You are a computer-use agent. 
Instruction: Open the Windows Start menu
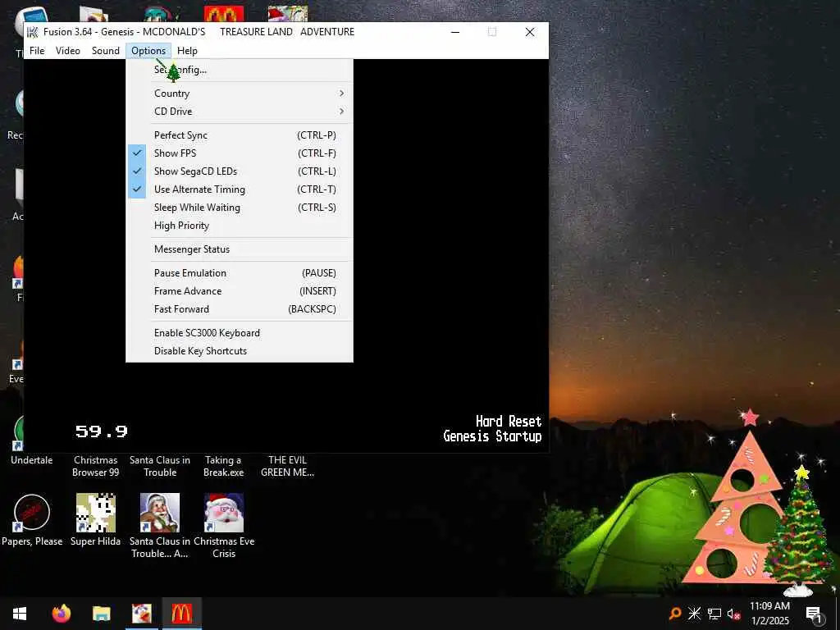point(20,614)
